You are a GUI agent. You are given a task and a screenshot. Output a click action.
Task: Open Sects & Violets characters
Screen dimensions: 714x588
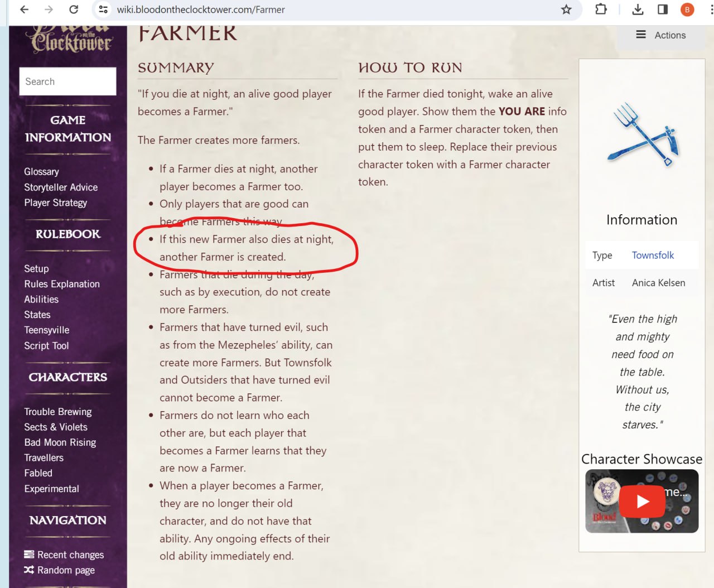pos(56,427)
